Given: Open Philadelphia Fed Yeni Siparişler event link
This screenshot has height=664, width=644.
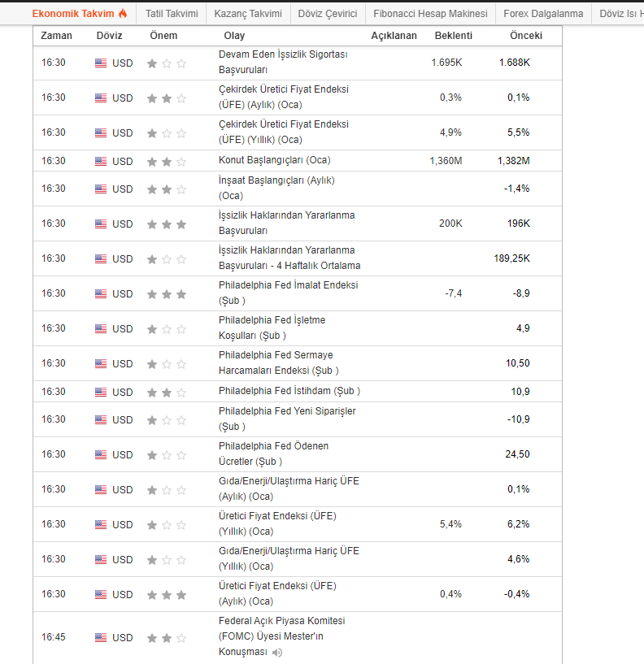Looking at the screenshot, I should (287, 411).
